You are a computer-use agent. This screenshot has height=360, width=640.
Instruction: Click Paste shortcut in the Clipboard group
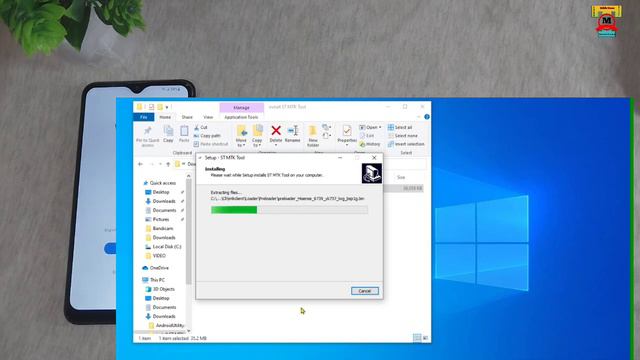[211, 144]
